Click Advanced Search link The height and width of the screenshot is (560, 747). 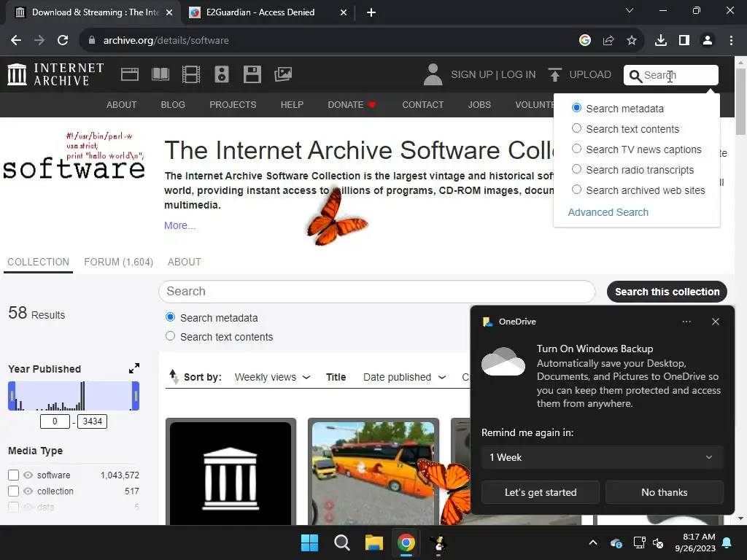tap(608, 212)
